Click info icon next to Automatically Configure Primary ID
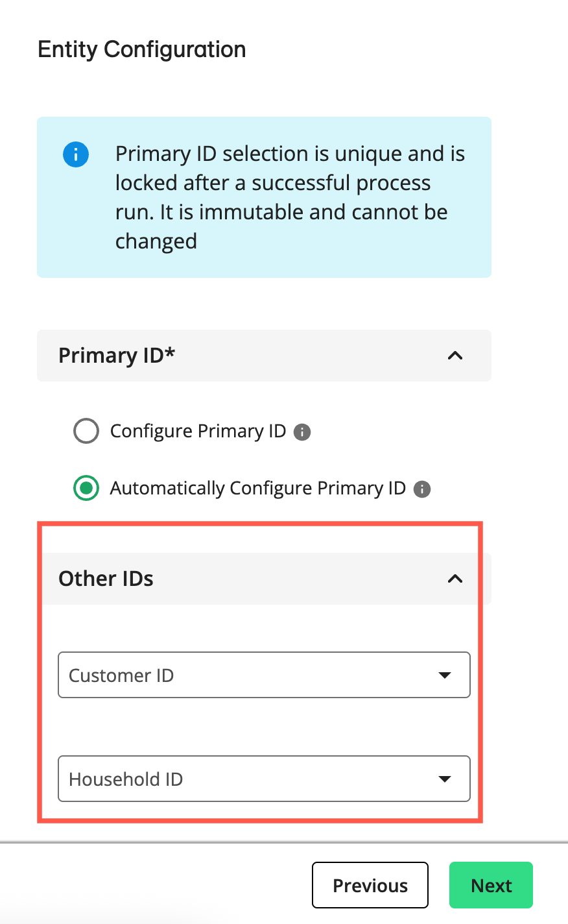Screen dimensions: 568x924 421,489
